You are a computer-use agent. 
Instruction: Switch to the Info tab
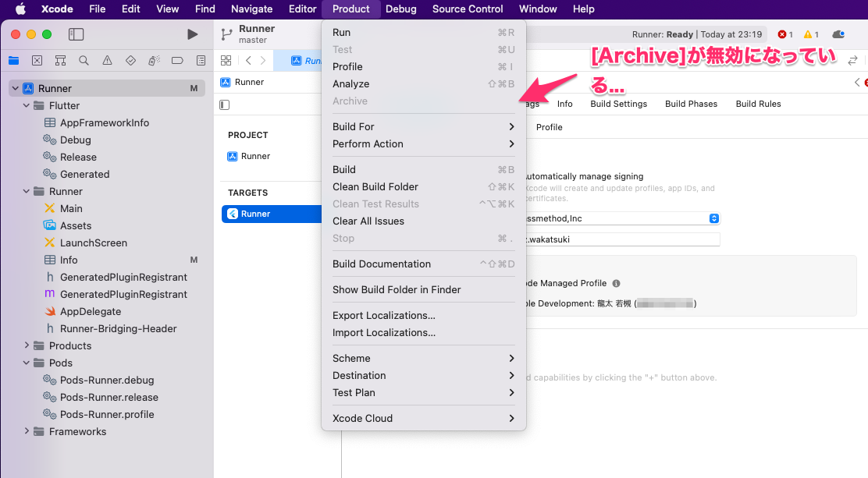564,104
